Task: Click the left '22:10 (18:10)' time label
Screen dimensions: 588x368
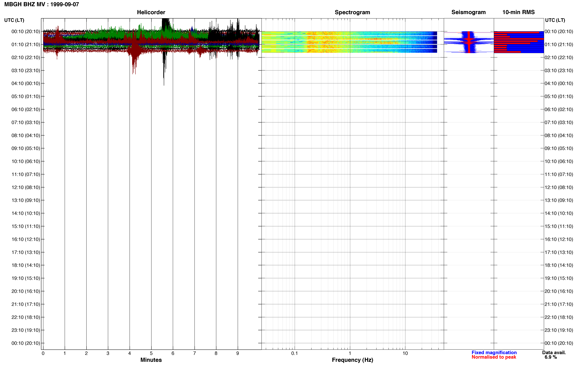Action: (26, 317)
